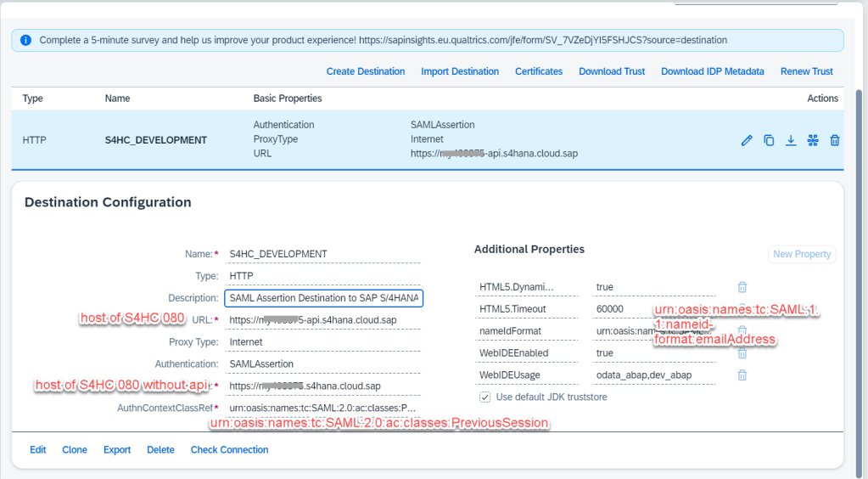Click into the Description input field
868x479 pixels.
(323, 298)
